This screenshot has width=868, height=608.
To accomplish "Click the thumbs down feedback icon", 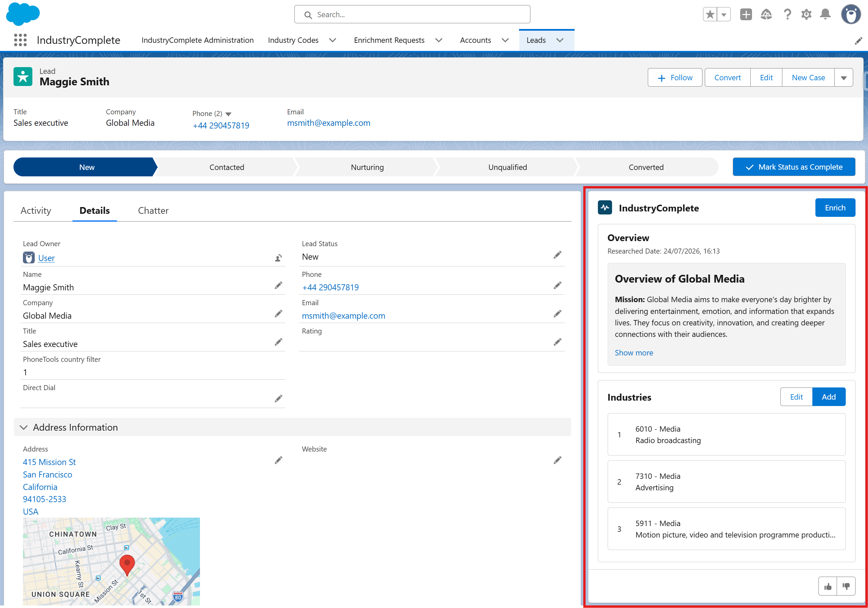I will click(846, 586).
